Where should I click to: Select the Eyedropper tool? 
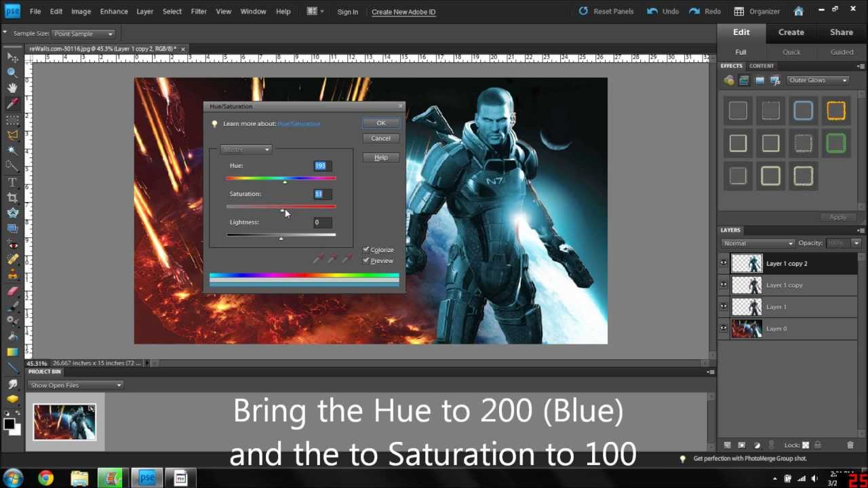12,104
